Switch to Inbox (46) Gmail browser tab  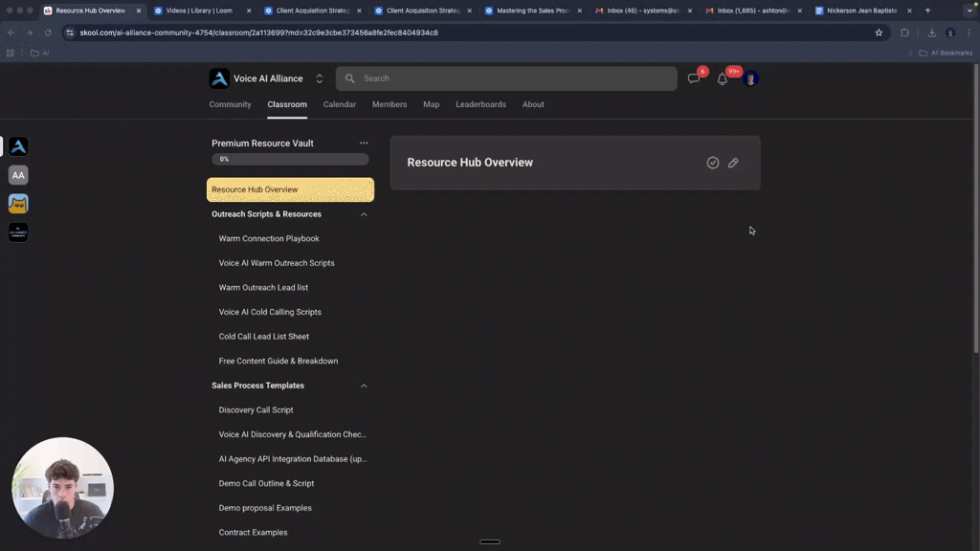click(643, 11)
